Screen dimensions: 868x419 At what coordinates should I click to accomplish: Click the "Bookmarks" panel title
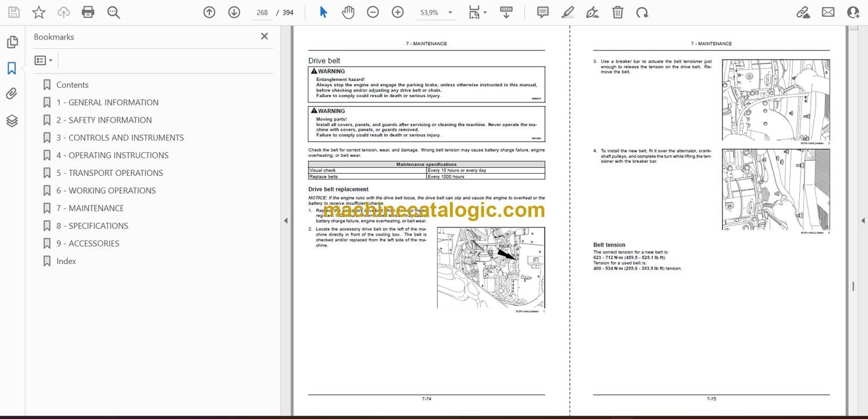(54, 36)
